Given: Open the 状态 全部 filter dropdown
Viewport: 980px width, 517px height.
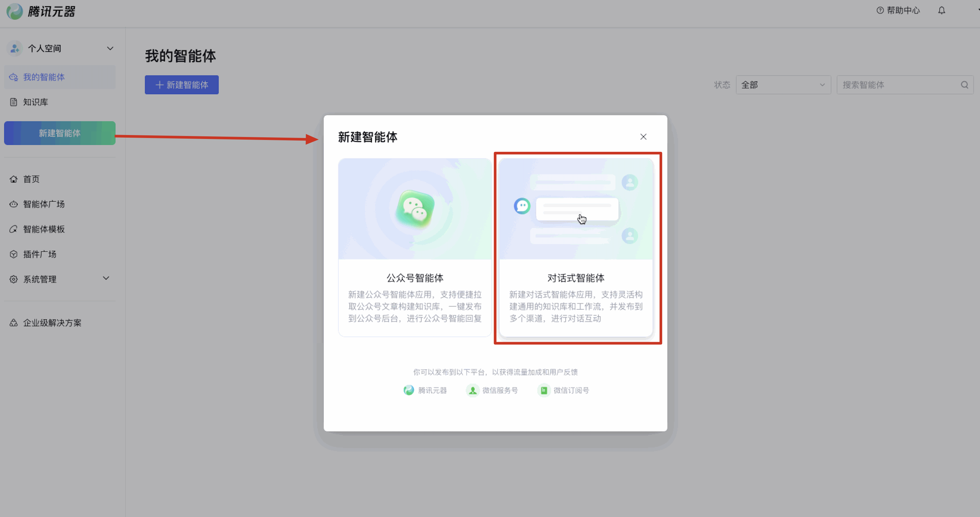Looking at the screenshot, I should coord(783,85).
